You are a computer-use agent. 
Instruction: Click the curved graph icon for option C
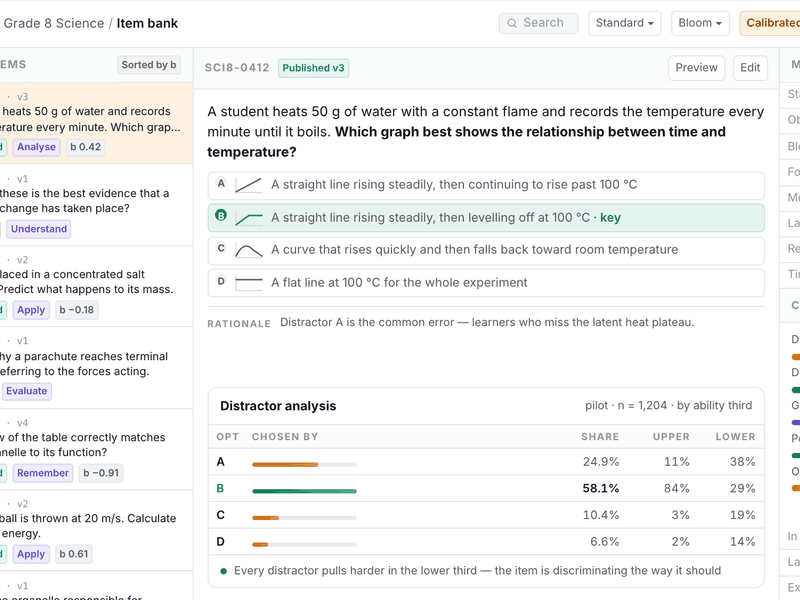(248, 251)
